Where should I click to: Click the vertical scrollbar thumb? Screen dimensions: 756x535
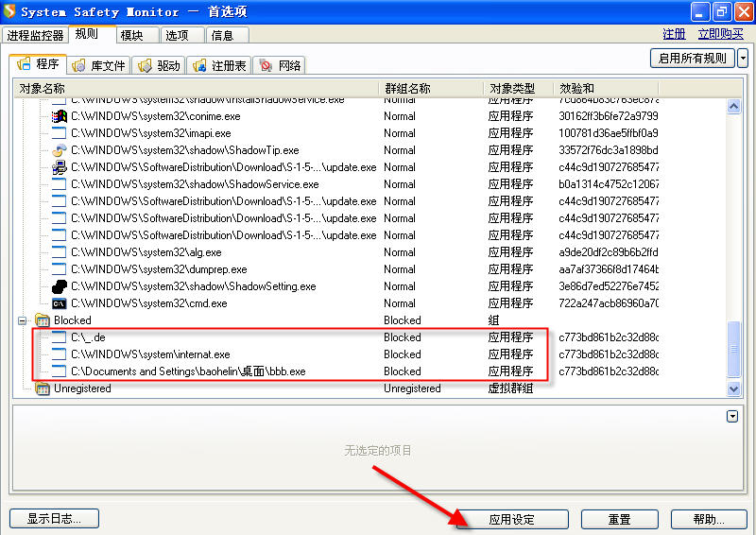(734, 349)
